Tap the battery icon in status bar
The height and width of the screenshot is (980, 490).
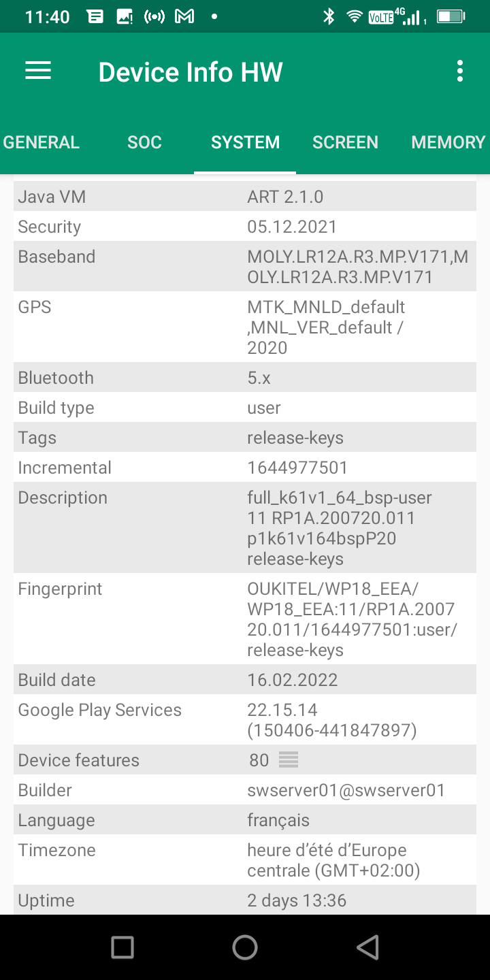450,17
